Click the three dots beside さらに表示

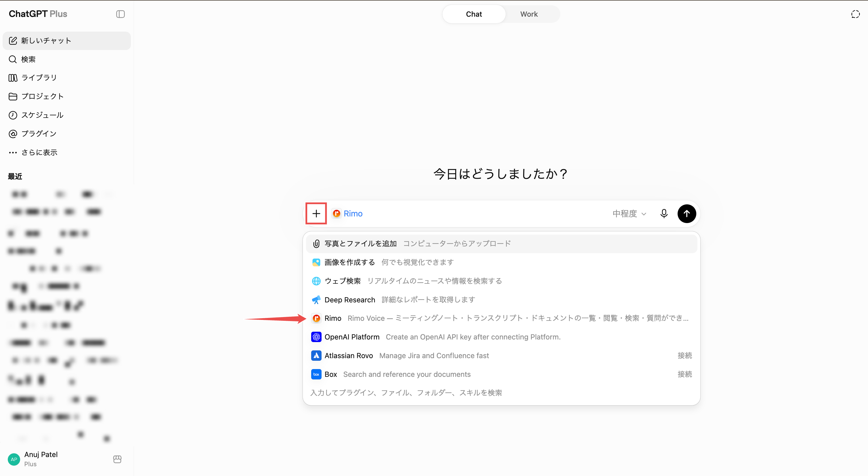[13, 153]
